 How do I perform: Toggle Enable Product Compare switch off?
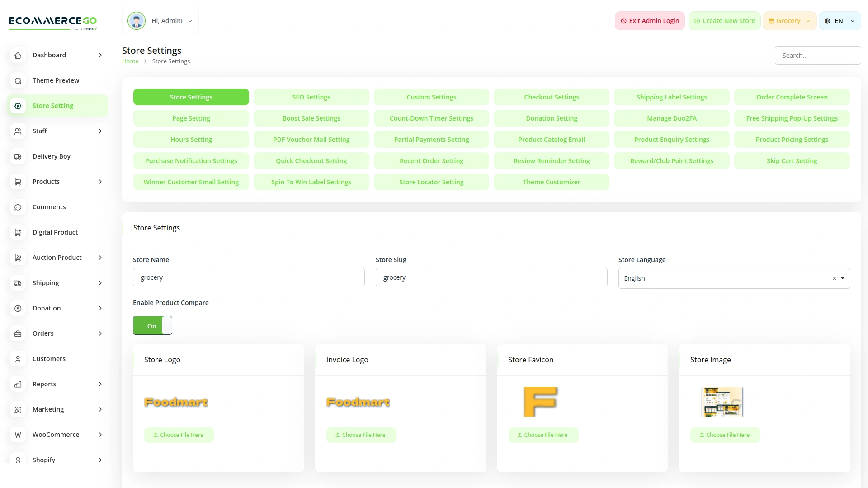[x=152, y=325]
